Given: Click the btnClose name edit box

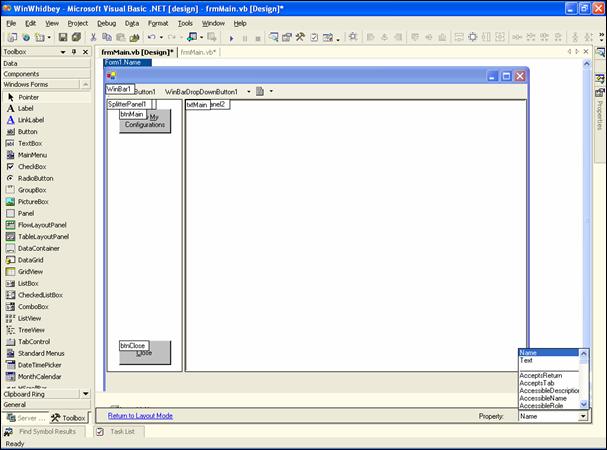Looking at the screenshot, I should click(134, 345).
